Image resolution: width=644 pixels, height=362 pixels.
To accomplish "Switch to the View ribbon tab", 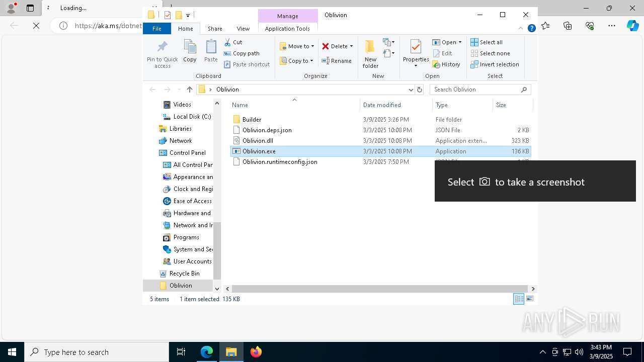I will coord(243,29).
